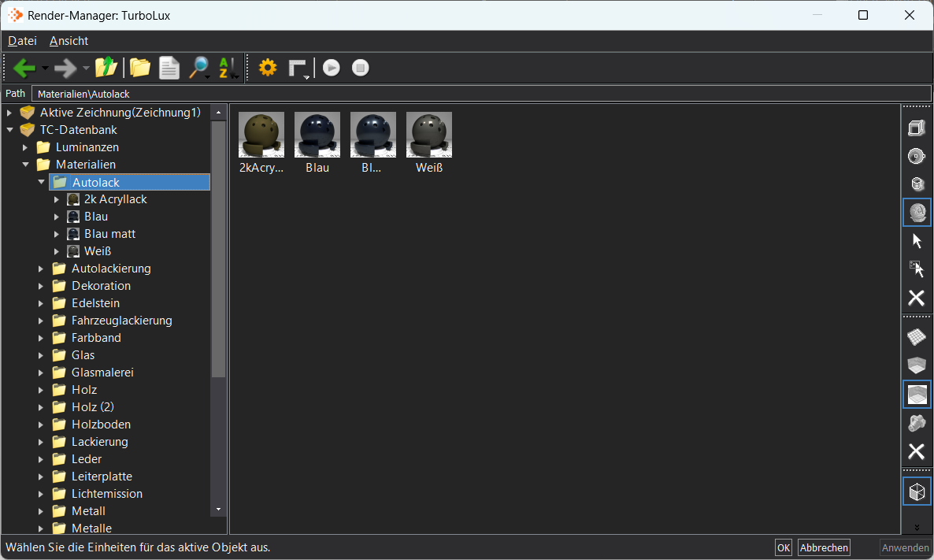The width and height of the screenshot is (934, 560).
Task: Expand the Glas folder
Action: (x=40, y=355)
